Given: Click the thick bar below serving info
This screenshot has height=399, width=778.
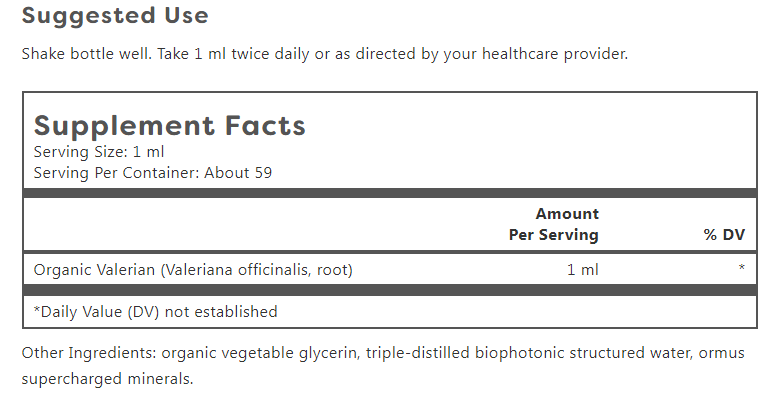Looking at the screenshot, I should tap(390, 194).
